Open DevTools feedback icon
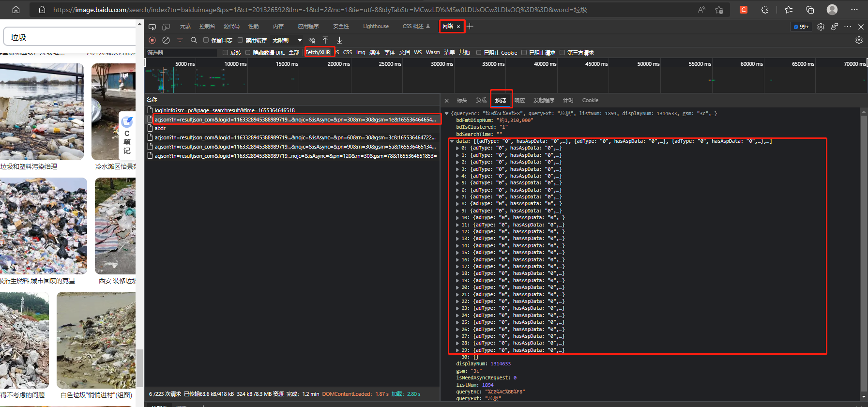This screenshot has width=868, height=407. 835,27
